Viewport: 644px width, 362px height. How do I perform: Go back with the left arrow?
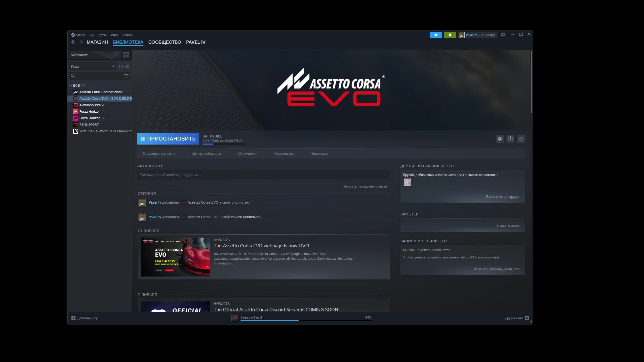(x=73, y=42)
